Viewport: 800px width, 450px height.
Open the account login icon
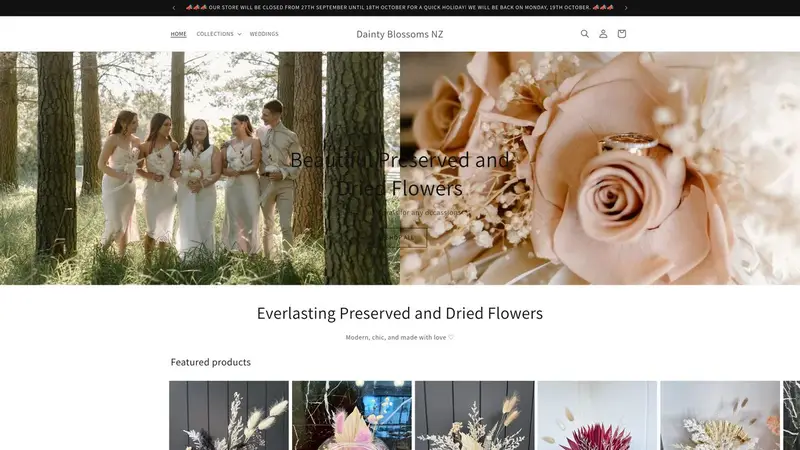coord(603,34)
